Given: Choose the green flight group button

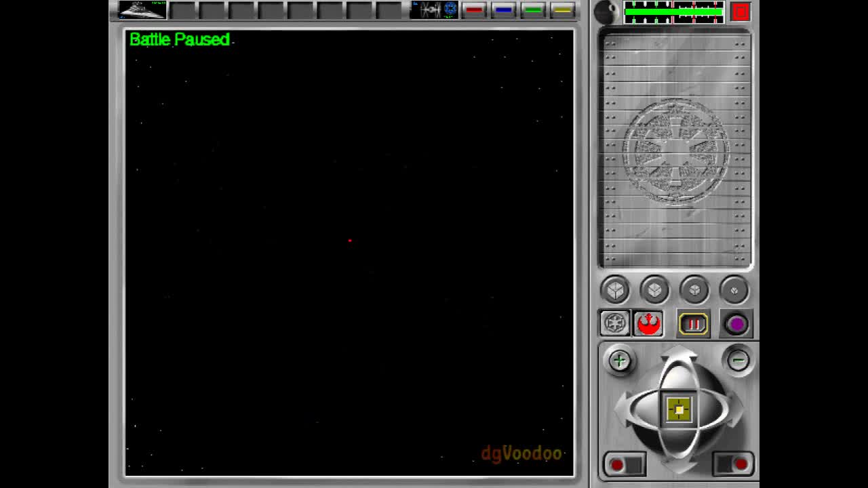Looking at the screenshot, I should point(534,9).
